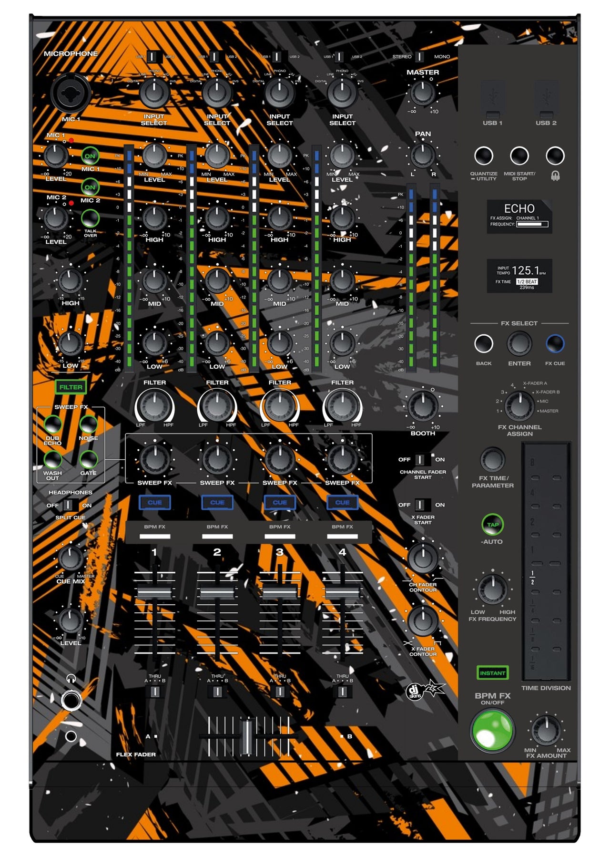Click the ECHO effect display
Viewport: 610px width, 868px height.
(x=519, y=217)
